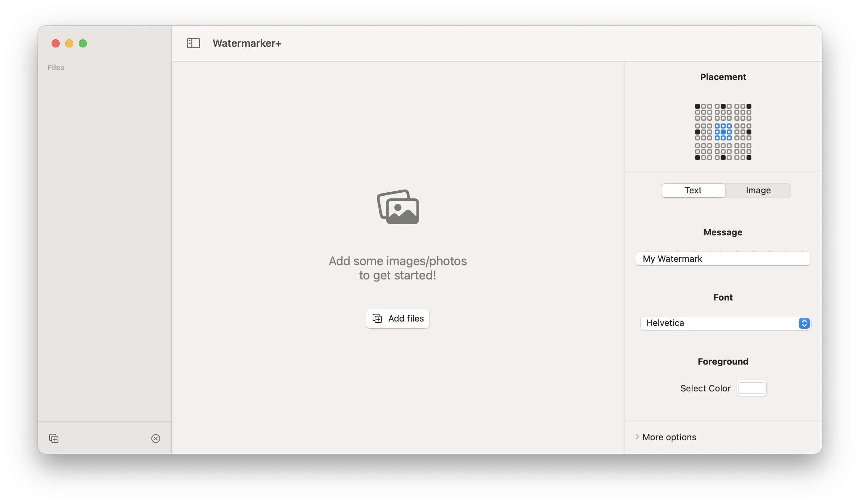Click the My Watermark message field

tap(723, 258)
